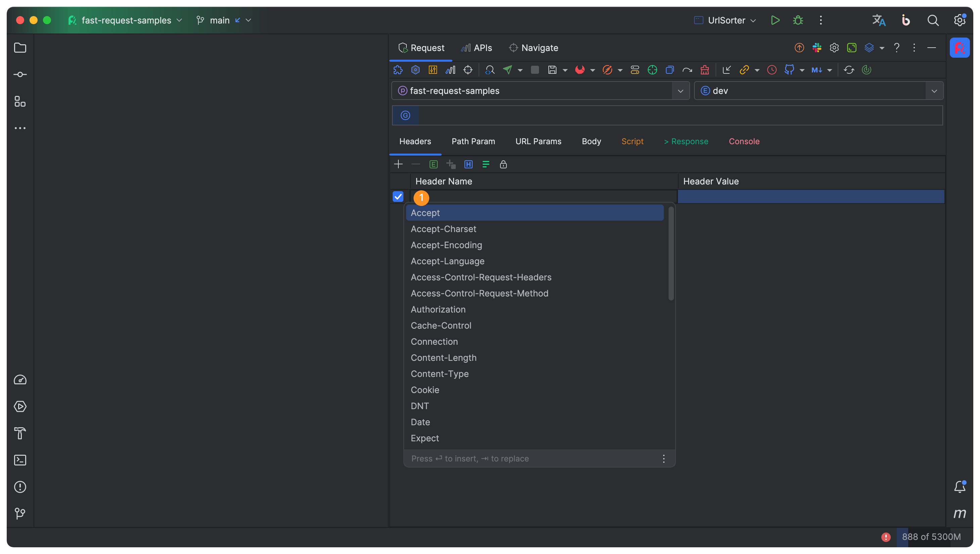Click the green send request arrow
The image size is (980, 554).
pos(507,70)
